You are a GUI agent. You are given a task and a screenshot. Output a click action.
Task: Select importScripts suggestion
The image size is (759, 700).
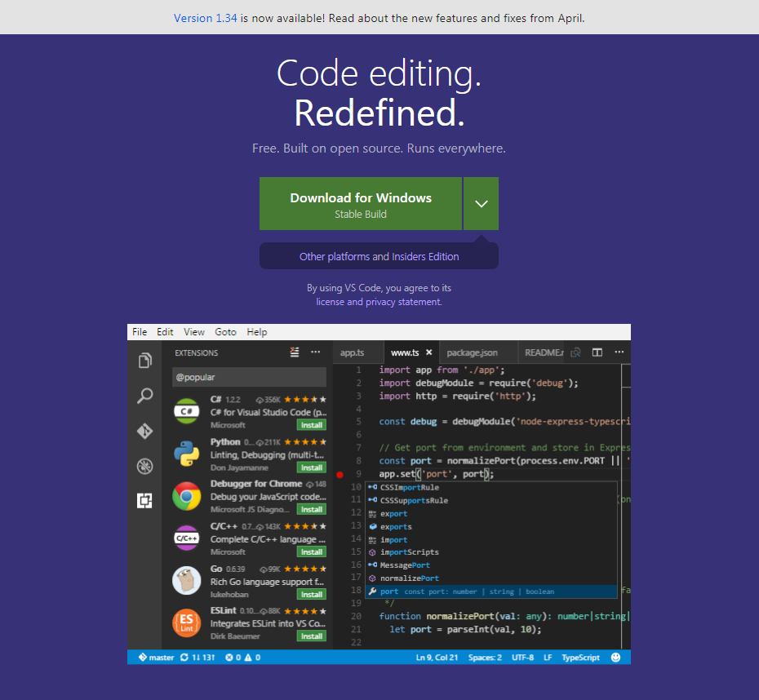[x=490, y=552]
